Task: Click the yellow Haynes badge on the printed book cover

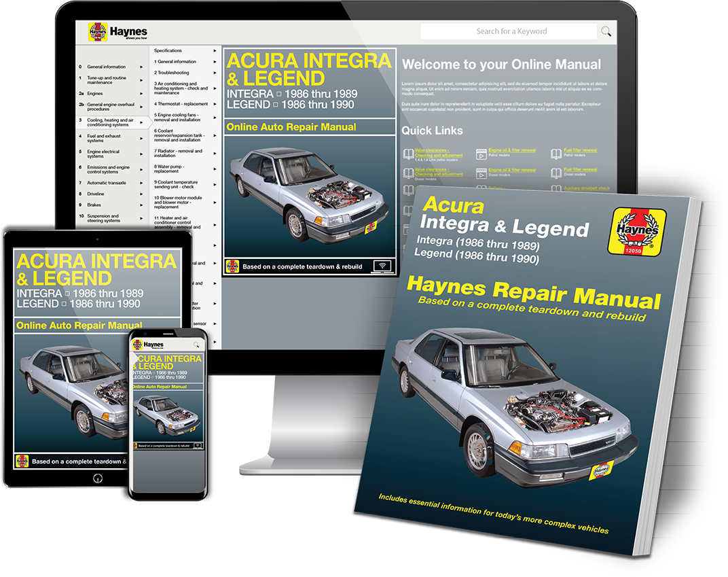Action: pos(639,232)
